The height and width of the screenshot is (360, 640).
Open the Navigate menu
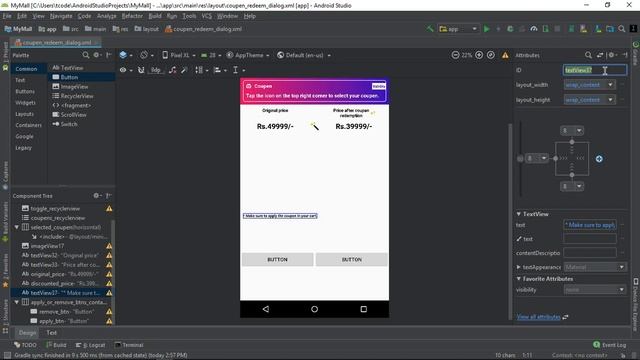click(x=61, y=16)
